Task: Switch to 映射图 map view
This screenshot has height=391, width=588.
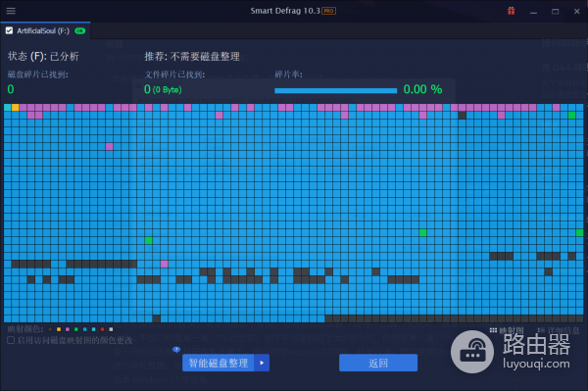Action: coord(507,330)
